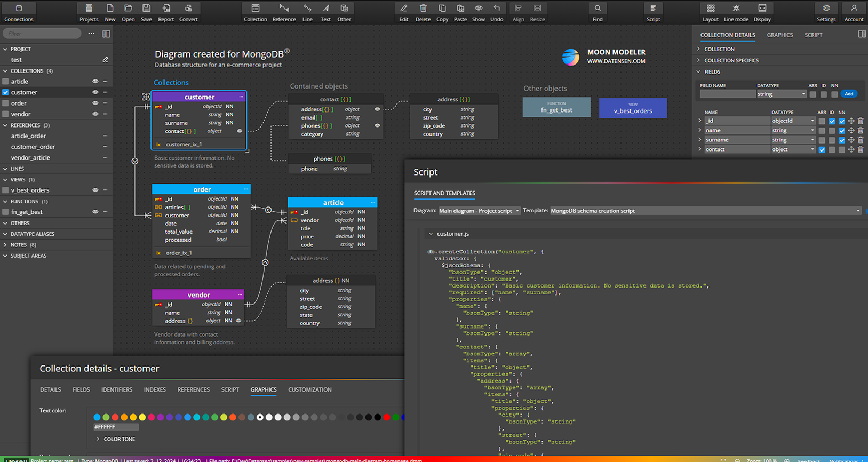
Task: Open the Script toolbar button
Action: tap(653, 12)
